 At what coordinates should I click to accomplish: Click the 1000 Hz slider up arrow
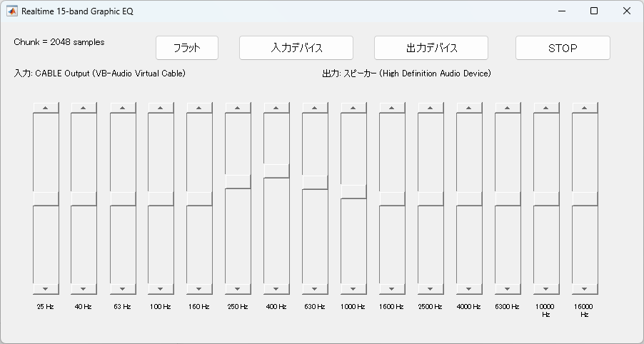pyautogui.click(x=353, y=108)
